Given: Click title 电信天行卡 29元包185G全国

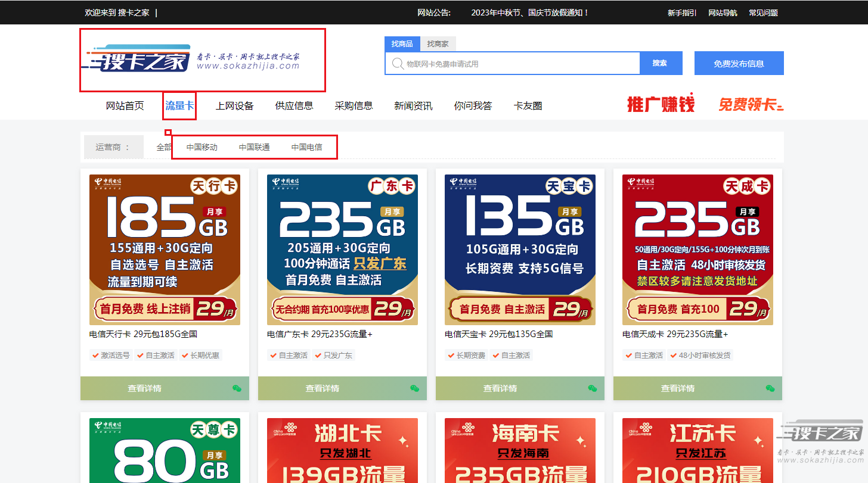Looking at the screenshot, I should (x=143, y=335).
